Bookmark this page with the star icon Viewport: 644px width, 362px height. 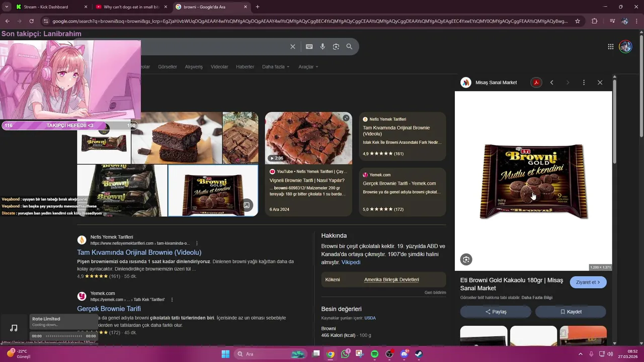tap(578, 21)
